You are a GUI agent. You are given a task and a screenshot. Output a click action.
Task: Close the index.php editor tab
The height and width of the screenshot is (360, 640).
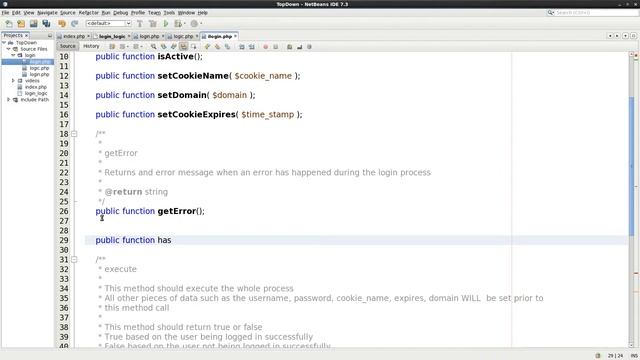(88, 36)
